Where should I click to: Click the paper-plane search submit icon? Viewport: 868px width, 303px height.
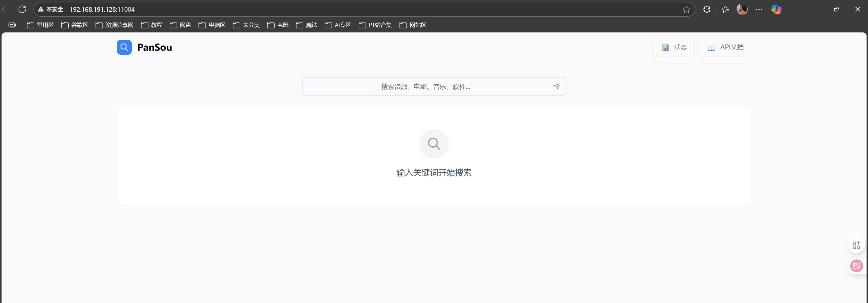pos(556,86)
